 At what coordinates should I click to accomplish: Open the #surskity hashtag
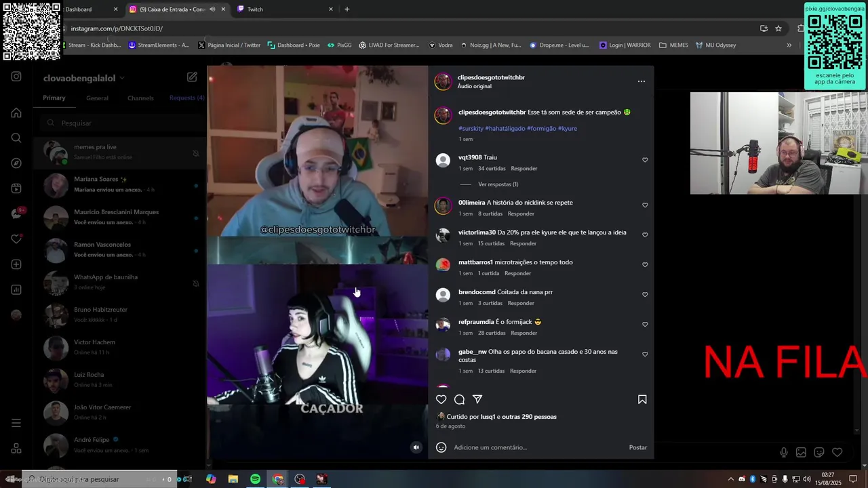coord(471,128)
